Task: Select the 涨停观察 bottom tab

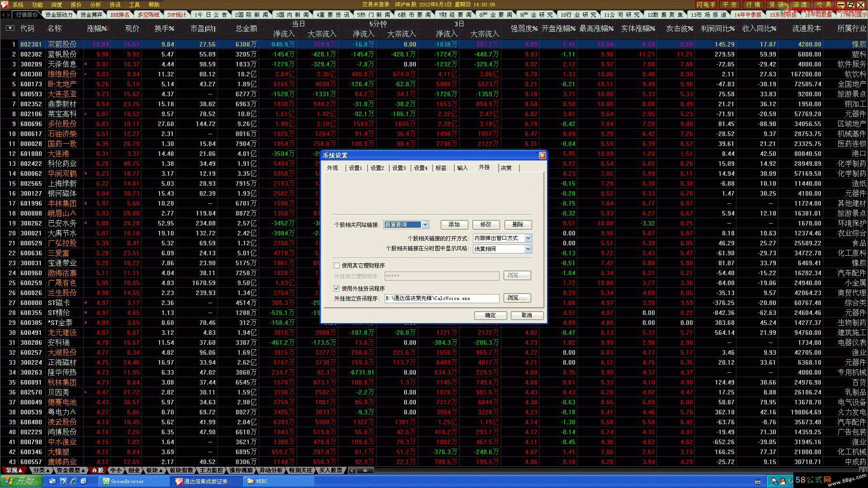Action: (241, 470)
